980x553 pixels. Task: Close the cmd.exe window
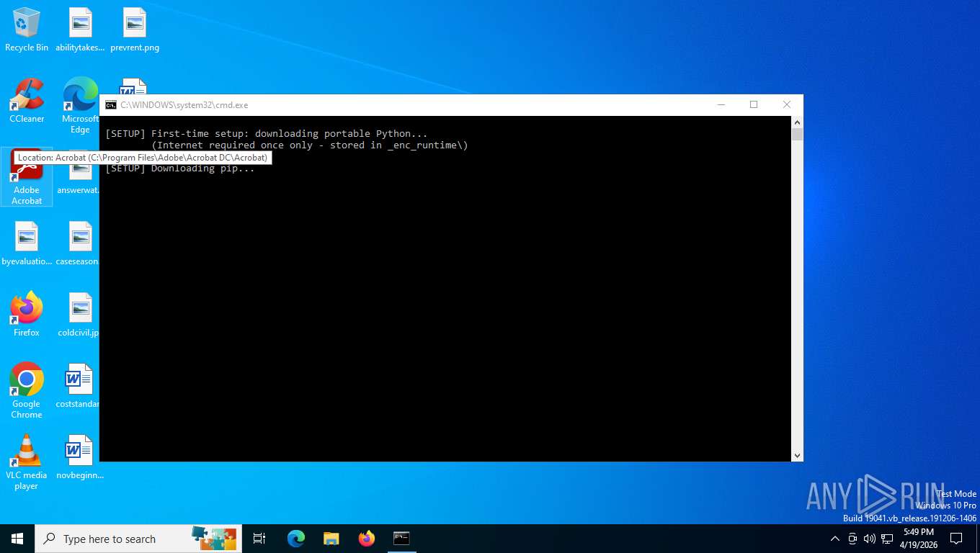(x=787, y=105)
